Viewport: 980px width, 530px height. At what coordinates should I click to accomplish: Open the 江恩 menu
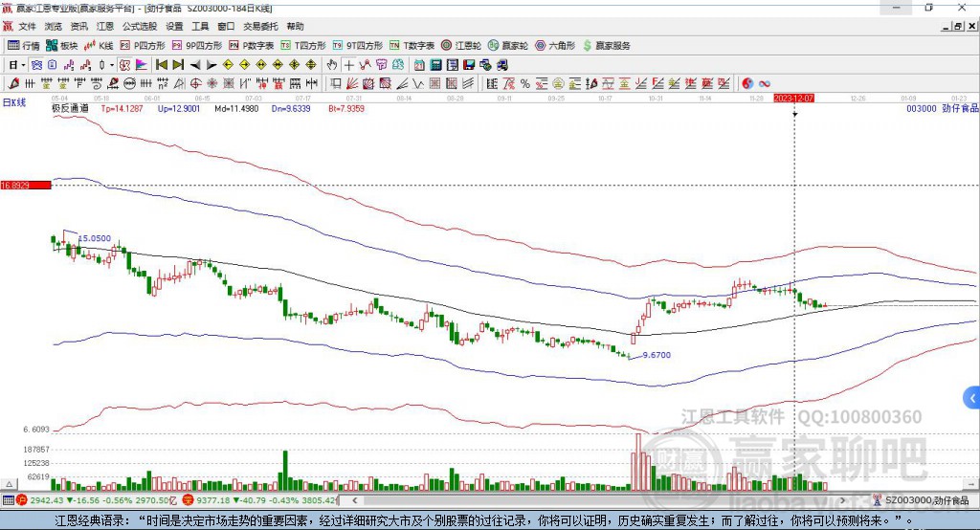pos(105,26)
